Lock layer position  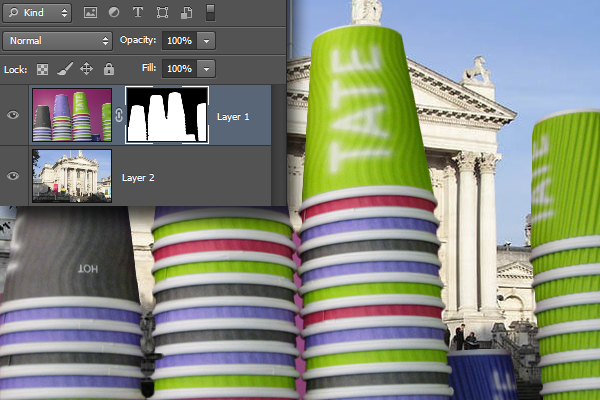click(x=86, y=69)
